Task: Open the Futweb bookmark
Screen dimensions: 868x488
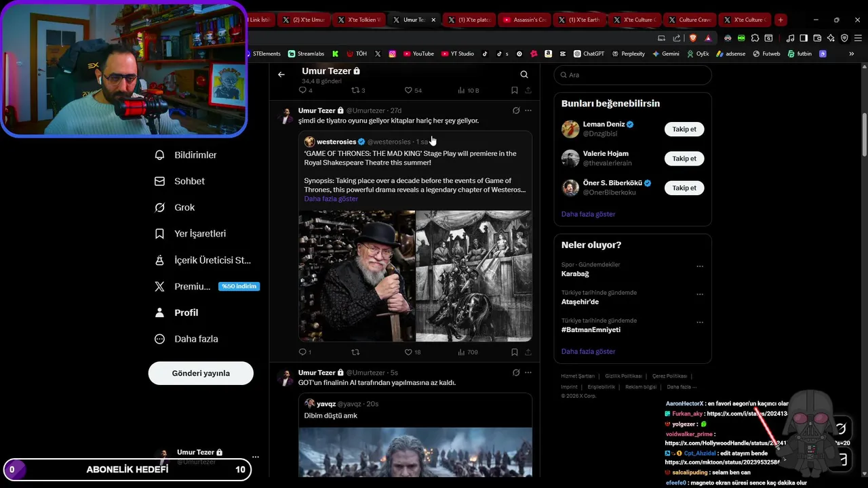Action: [x=766, y=54]
